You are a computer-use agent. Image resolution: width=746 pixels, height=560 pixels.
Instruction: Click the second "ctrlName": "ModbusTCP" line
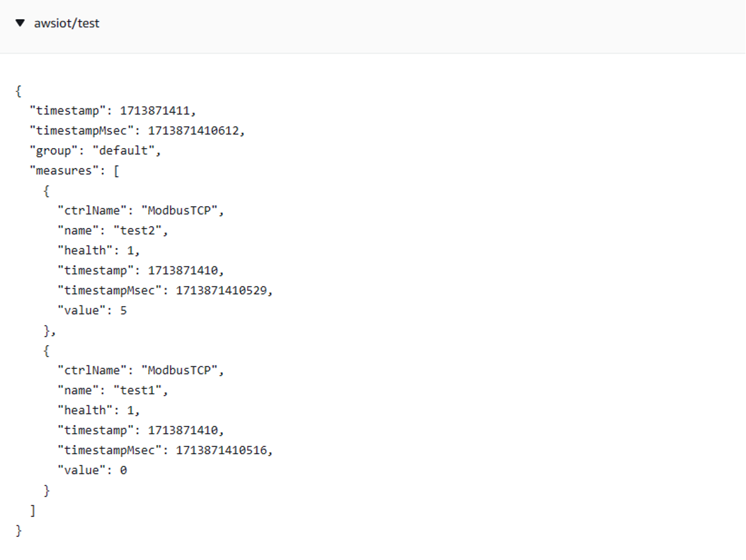(141, 370)
